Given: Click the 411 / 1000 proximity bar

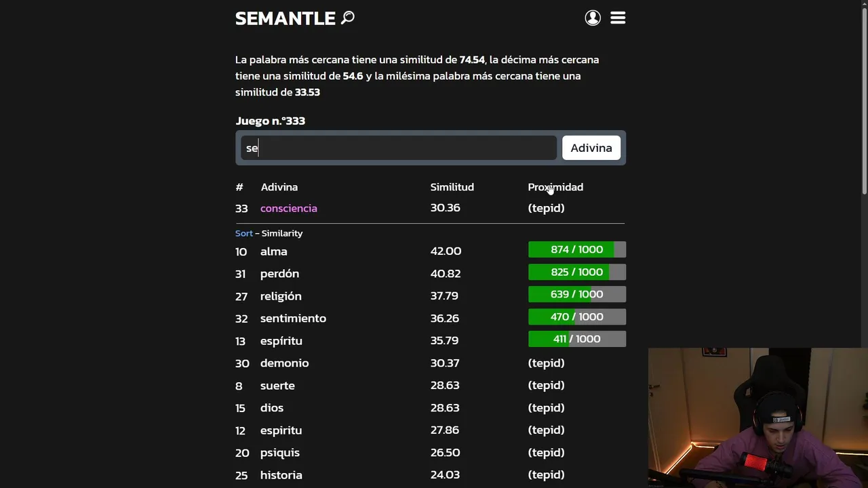Looking at the screenshot, I should coord(576,339).
